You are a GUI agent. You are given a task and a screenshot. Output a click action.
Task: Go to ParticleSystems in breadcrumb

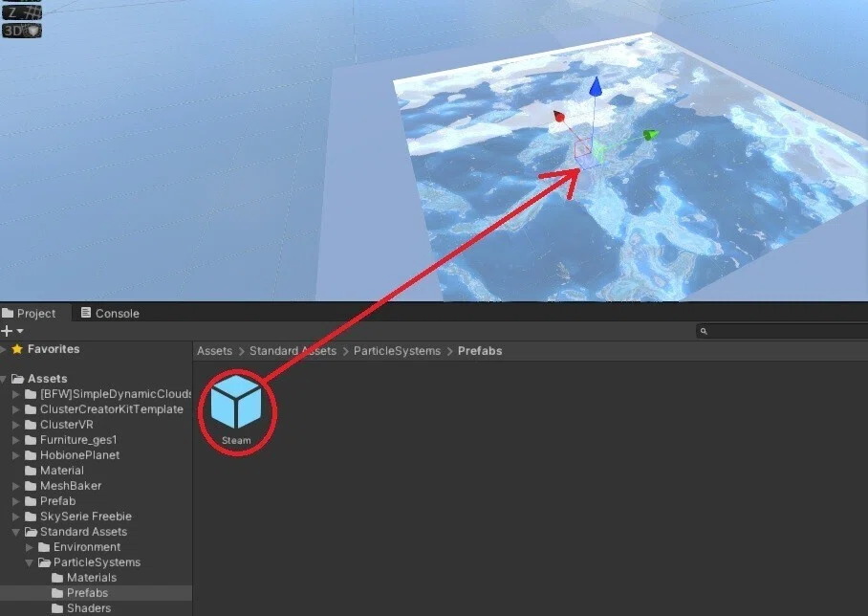[x=397, y=351]
